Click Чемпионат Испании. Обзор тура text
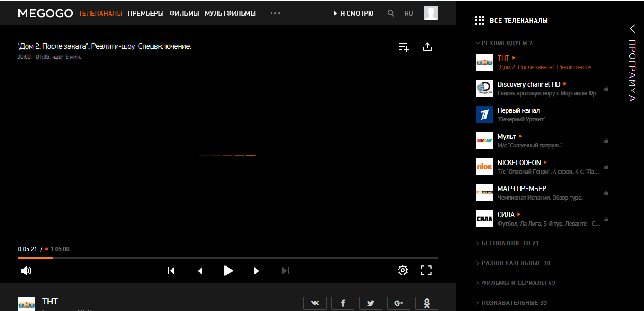The height and width of the screenshot is (311, 644). coord(540,198)
